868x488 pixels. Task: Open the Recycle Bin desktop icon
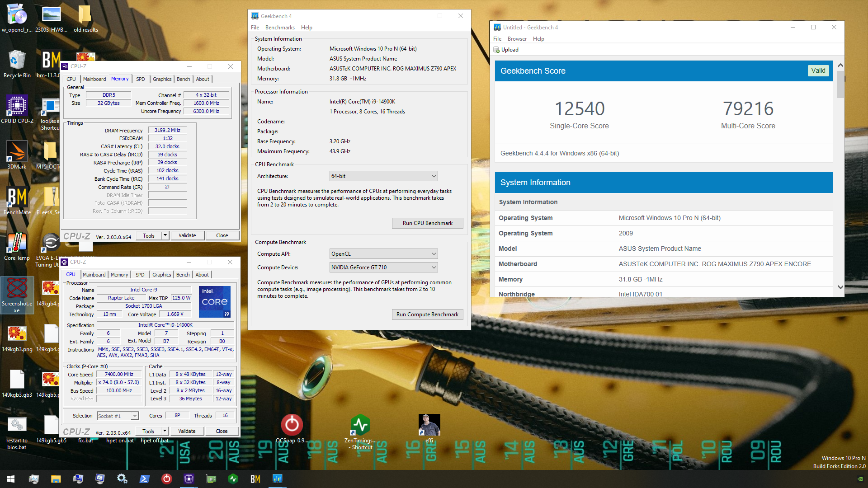coord(17,64)
